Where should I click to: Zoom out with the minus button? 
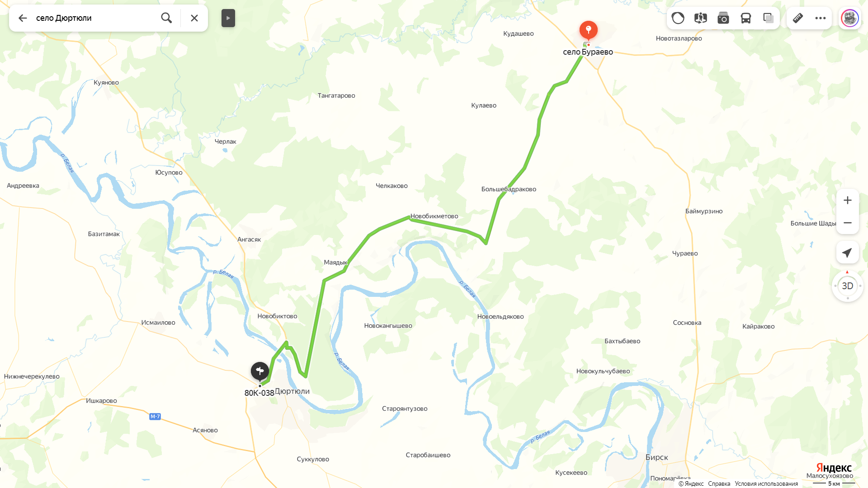tap(848, 223)
